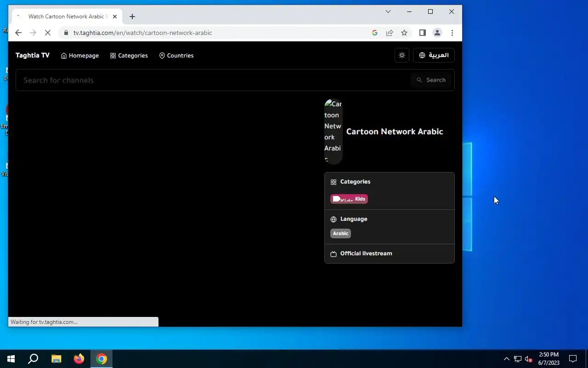
Task: Stop loading the page
Action: pos(47,33)
